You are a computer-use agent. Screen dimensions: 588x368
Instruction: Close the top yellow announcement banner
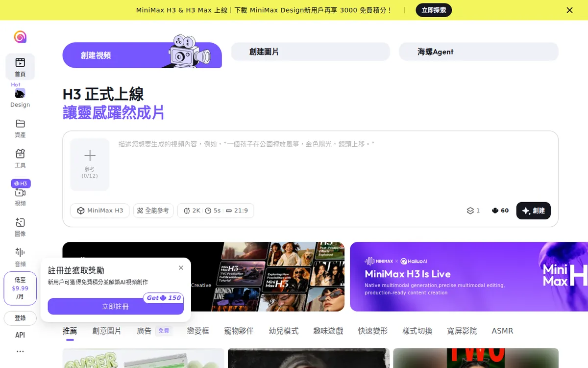tap(569, 10)
